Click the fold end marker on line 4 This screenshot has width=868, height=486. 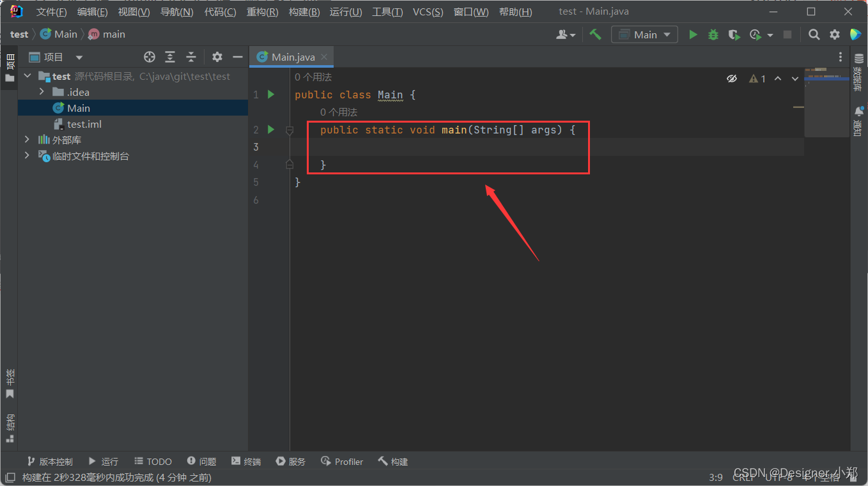point(290,165)
